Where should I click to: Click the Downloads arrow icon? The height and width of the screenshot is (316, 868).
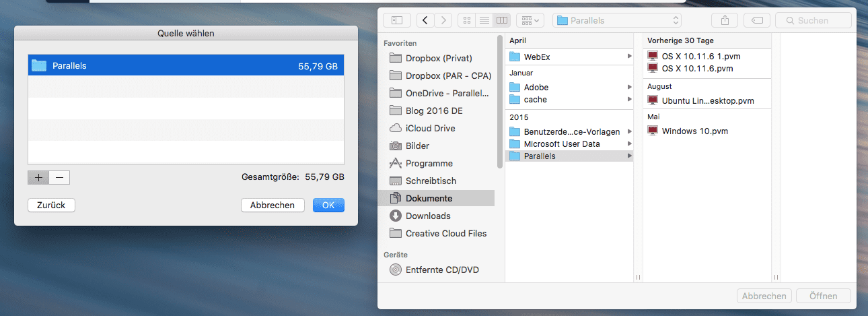396,216
